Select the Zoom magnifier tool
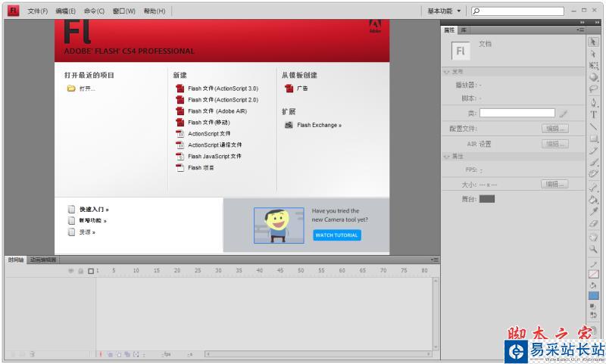Viewport: 606px width, 364px height. tap(593, 250)
